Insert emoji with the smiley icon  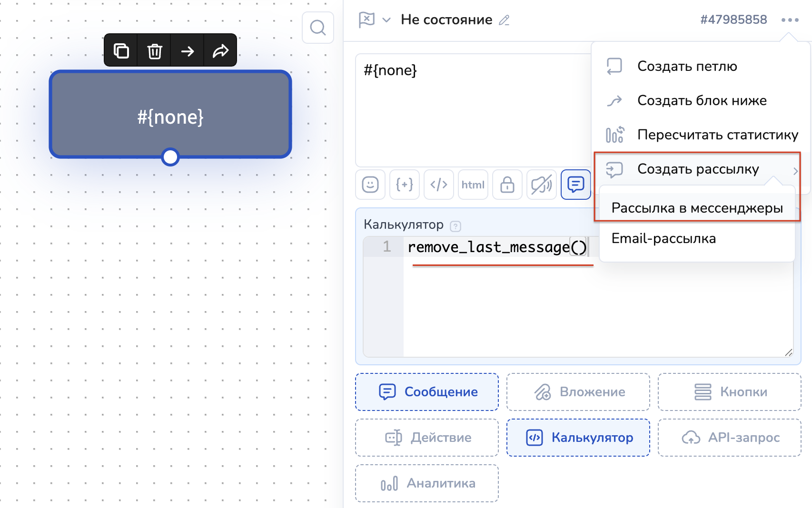[x=370, y=185]
